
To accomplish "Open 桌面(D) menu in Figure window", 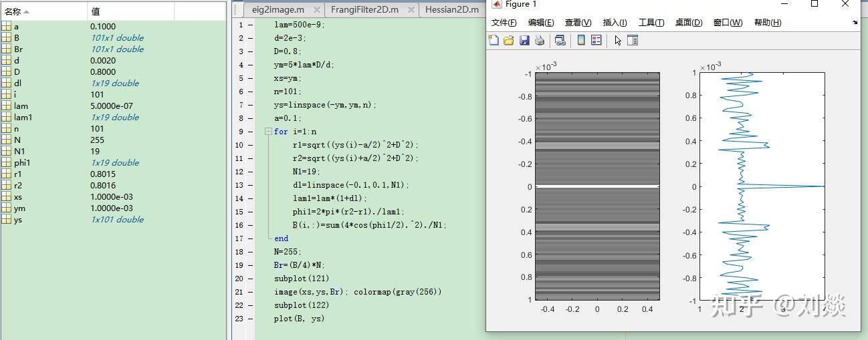I will [x=688, y=23].
